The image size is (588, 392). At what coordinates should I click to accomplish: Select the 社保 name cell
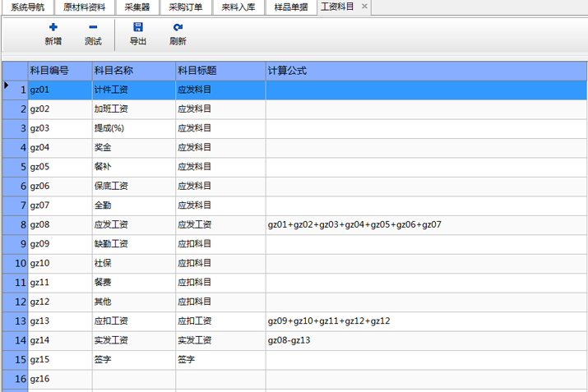coord(134,264)
